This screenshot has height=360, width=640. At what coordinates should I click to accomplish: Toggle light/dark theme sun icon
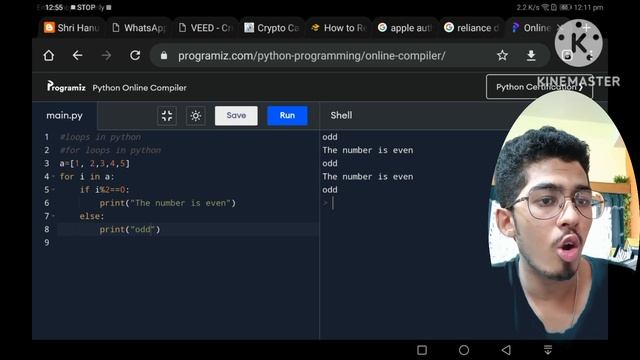[196, 116]
